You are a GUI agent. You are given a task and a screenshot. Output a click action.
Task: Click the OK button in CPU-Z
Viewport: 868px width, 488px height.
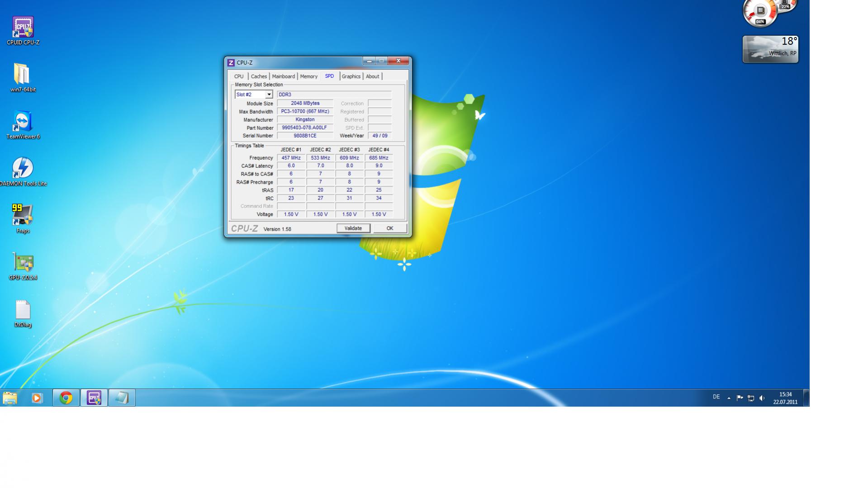(x=390, y=228)
